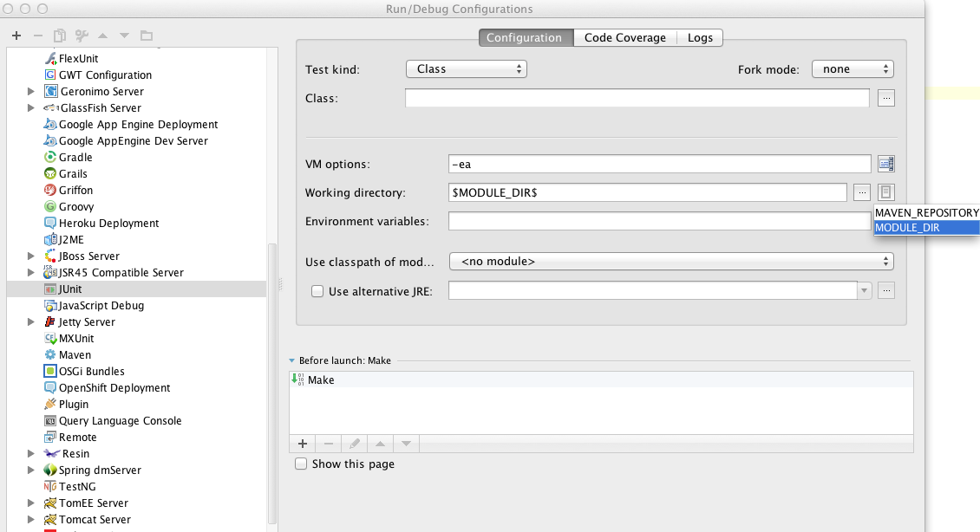Open the VM options expand editor icon
The image size is (980, 532).
click(x=885, y=163)
